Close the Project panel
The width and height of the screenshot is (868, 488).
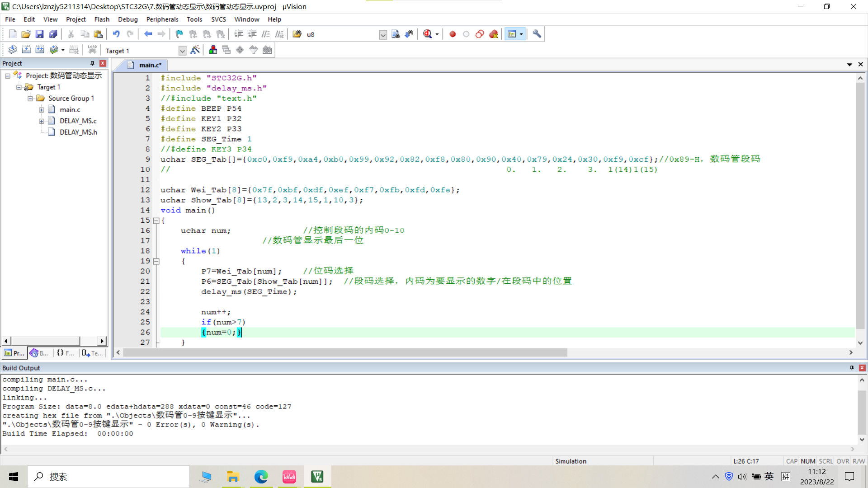[x=103, y=63]
